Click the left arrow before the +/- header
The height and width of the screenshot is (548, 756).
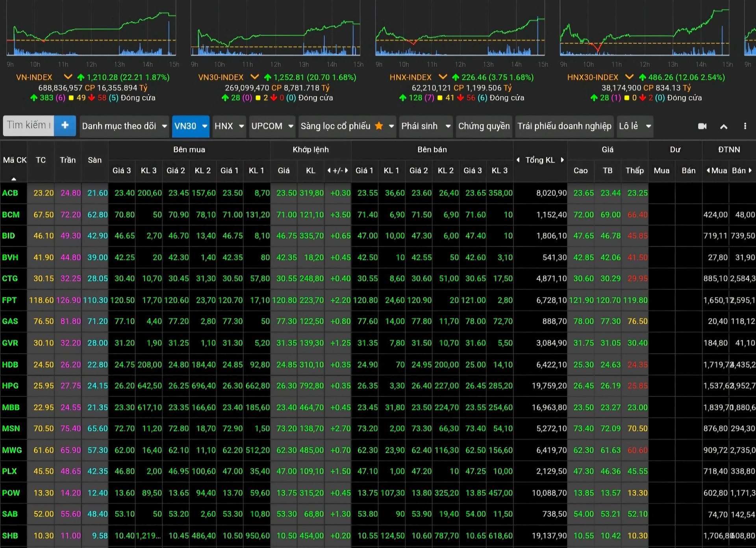coord(329,170)
